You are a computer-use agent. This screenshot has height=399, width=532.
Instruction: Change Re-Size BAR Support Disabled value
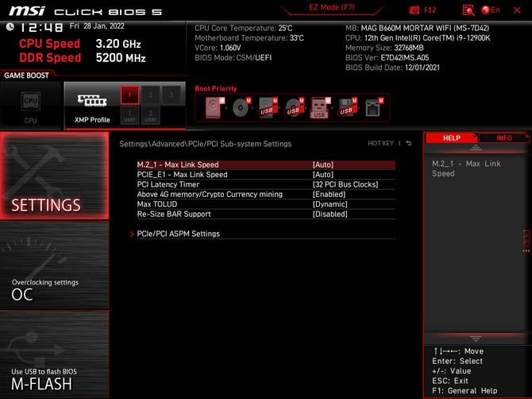click(330, 214)
